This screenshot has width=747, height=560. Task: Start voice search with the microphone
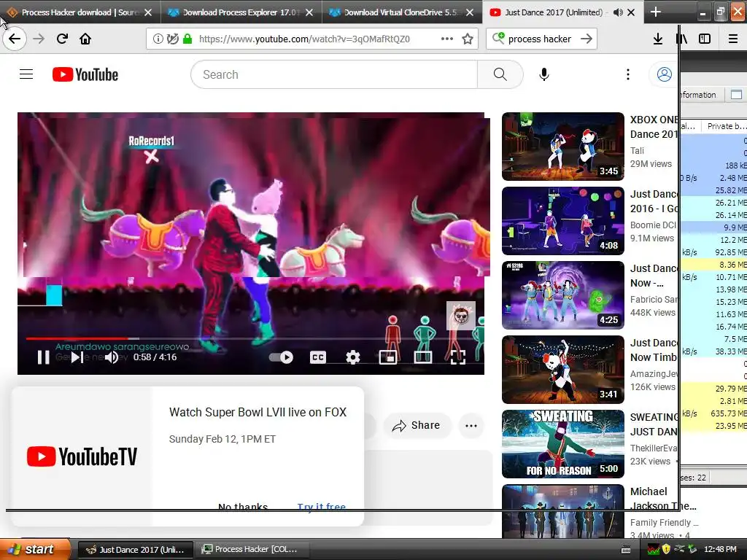point(544,74)
